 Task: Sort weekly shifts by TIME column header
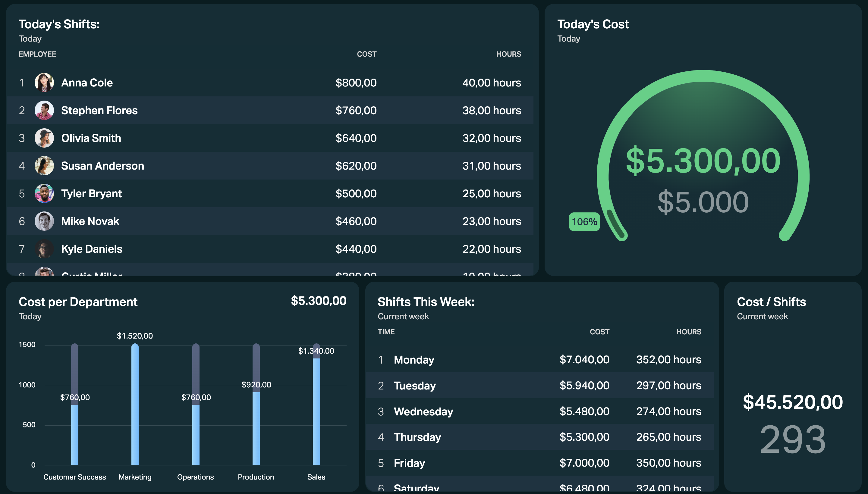[x=386, y=331]
